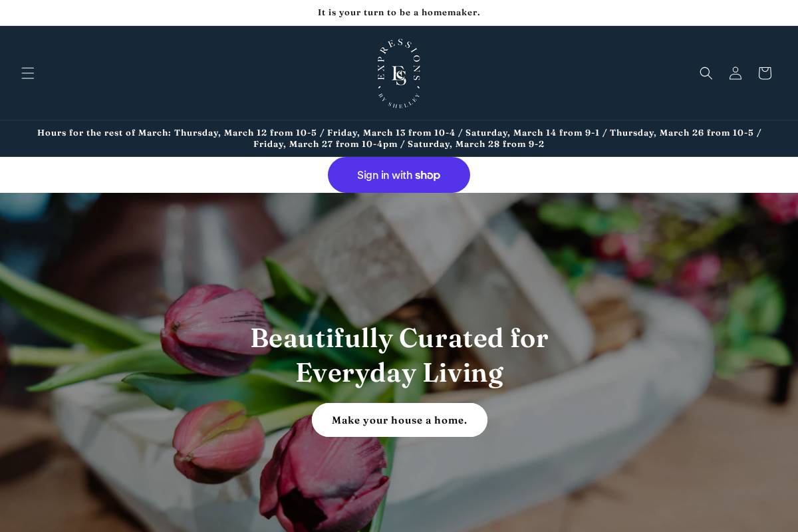Viewport: 798px width, 532px height.
Task: Click the ES monogram inside the logo
Action: pyautogui.click(x=399, y=75)
